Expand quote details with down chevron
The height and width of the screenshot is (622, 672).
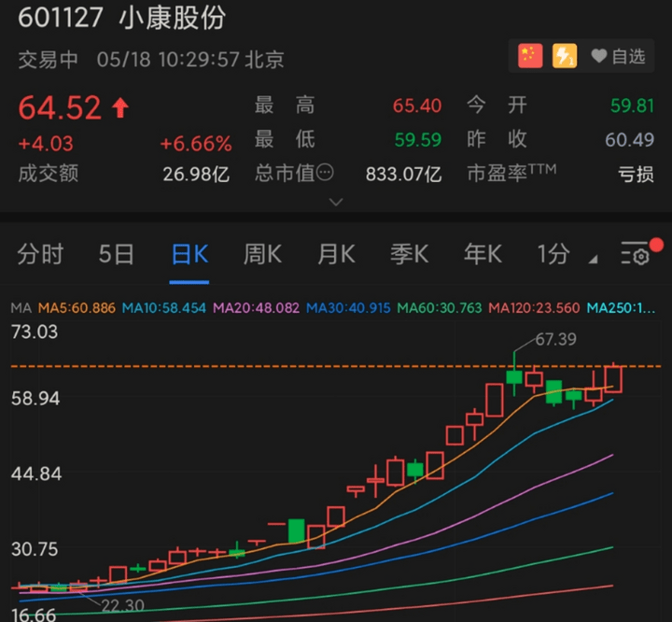point(336,202)
